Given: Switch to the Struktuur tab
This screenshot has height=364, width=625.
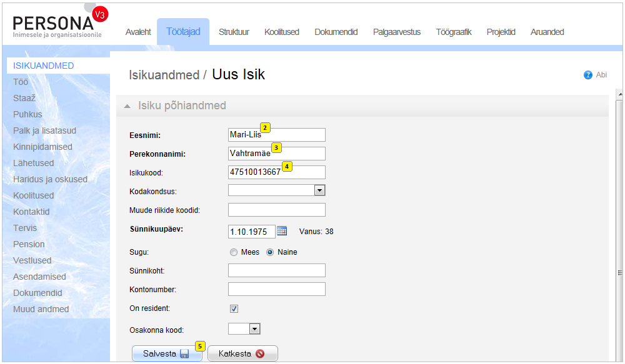Looking at the screenshot, I should [234, 32].
